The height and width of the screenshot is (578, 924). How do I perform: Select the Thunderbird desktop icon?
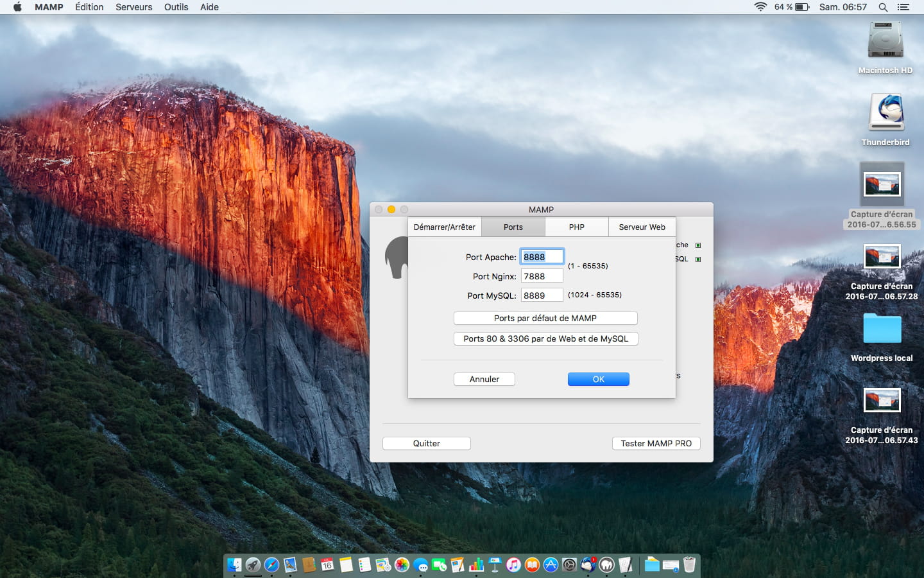pyautogui.click(x=886, y=120)
